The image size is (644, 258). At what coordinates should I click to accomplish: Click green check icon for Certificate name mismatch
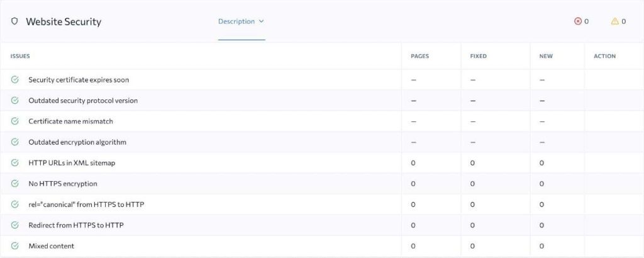(15, 121)
